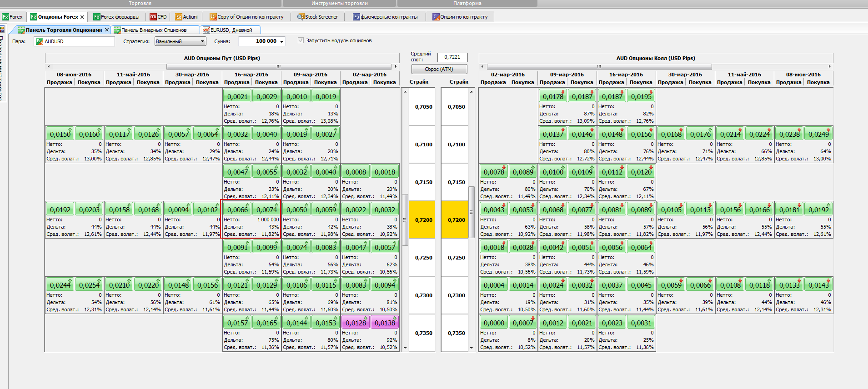The width and height of the screenshot is (868, 389).
Task: Click Call strike 0,7350 cell
Action: point(455,333)
